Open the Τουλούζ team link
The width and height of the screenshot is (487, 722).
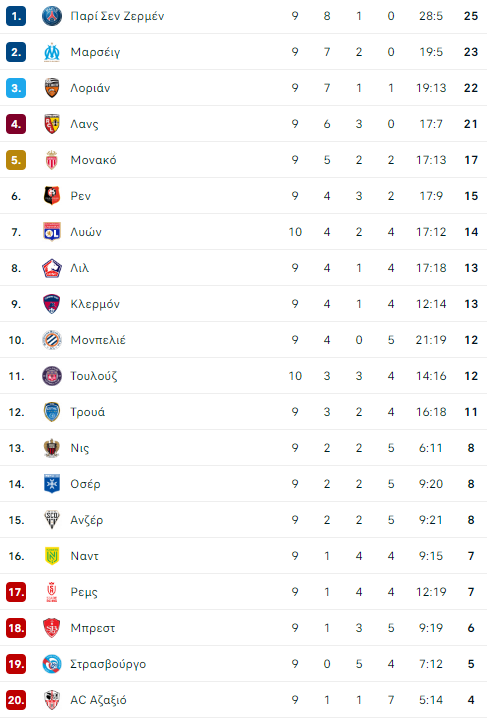[93, 376]
